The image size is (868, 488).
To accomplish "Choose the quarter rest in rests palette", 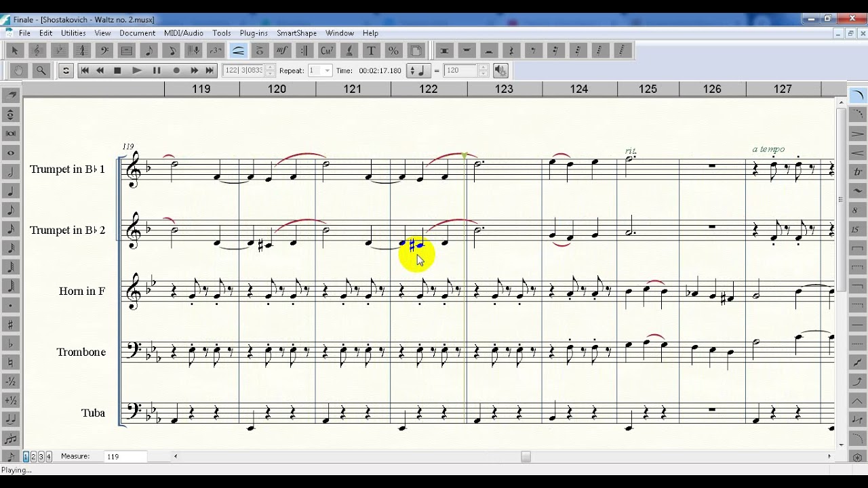I will click(511, 50).
